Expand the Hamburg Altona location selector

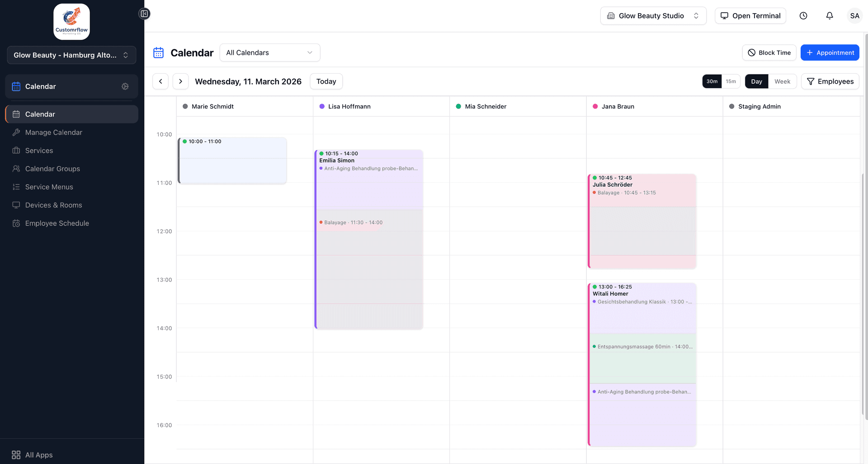[71, 55]
